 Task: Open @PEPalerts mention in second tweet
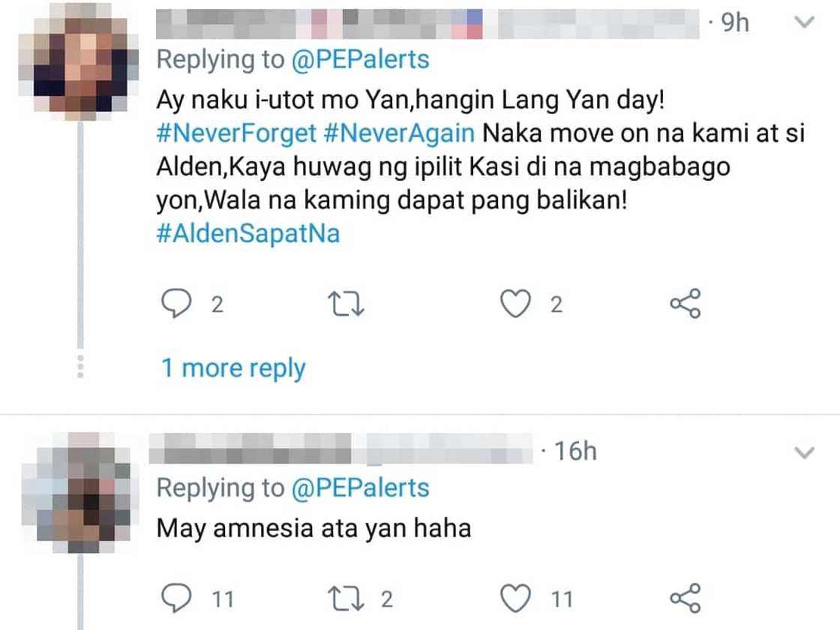[361, 488]
